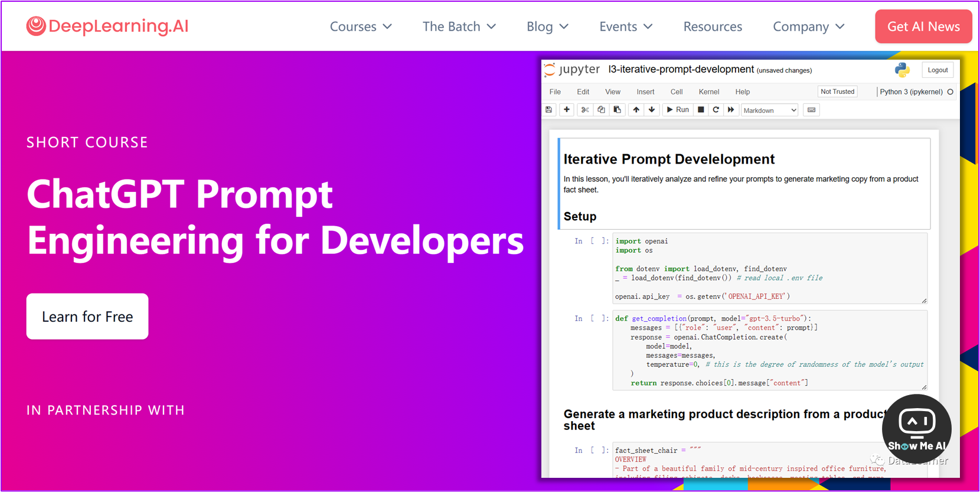
Task: Open the Resources link in navigation
Action: point(713,27)
